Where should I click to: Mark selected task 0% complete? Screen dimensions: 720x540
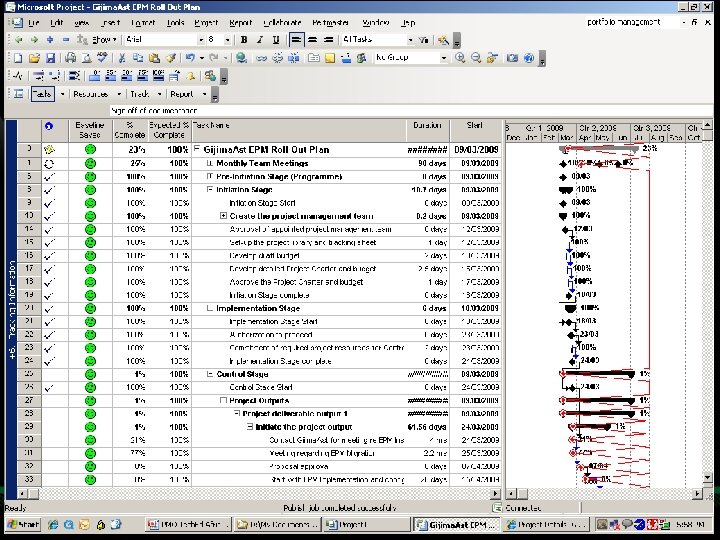[95, 76]
